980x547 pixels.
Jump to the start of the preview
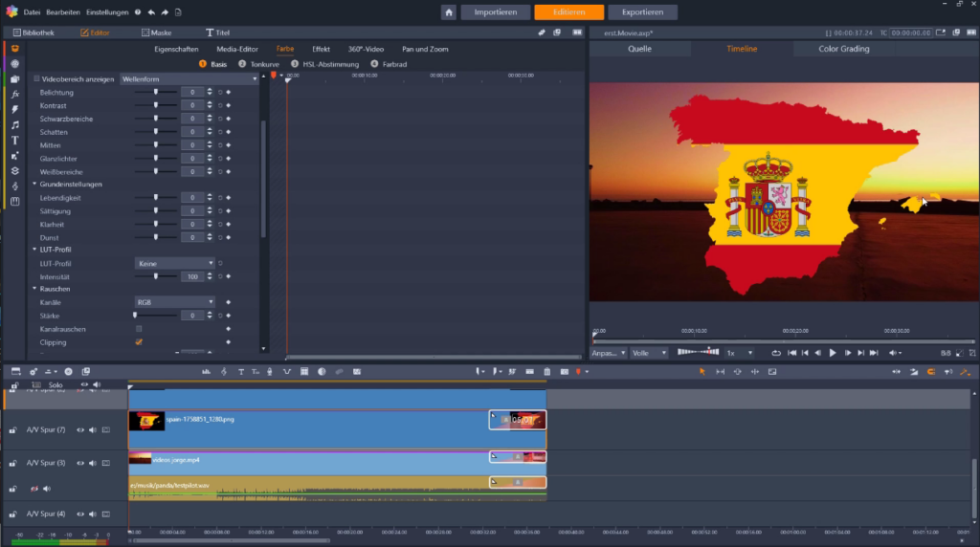coord(791,353)
